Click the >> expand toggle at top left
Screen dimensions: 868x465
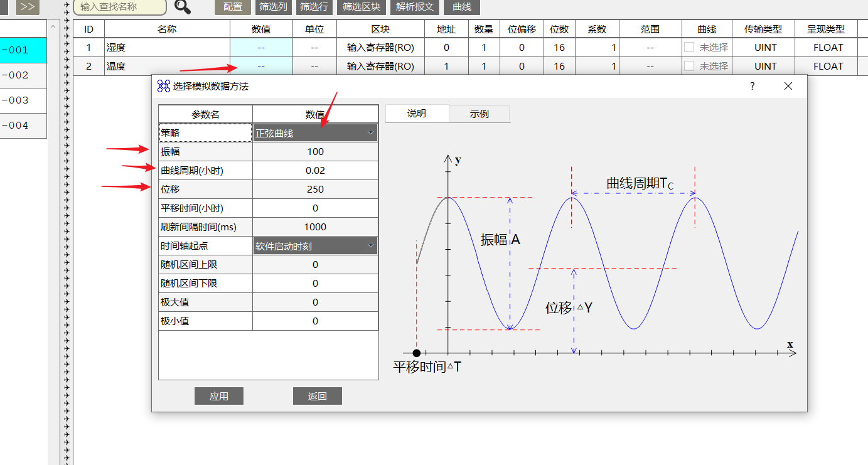(x=26, y=7)
